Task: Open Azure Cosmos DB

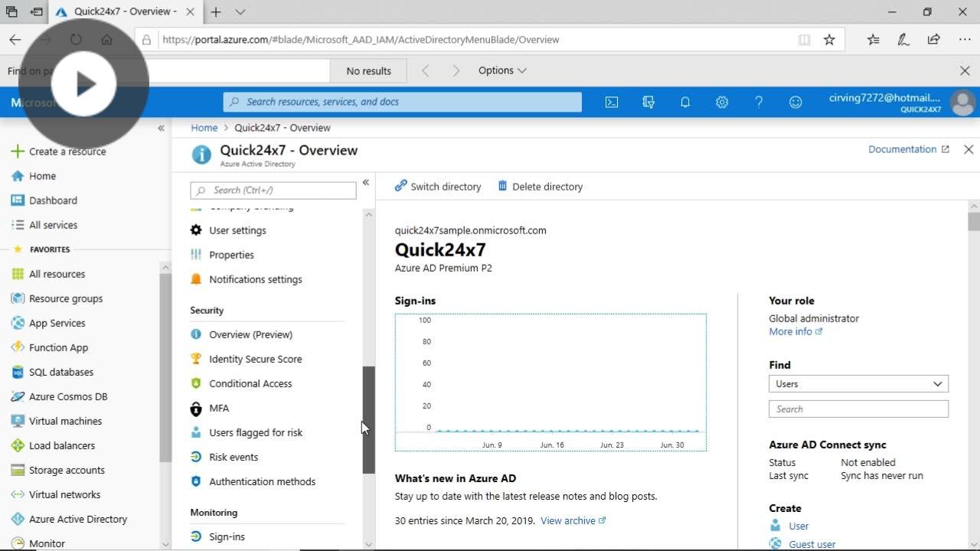Action: click(59, 396)
